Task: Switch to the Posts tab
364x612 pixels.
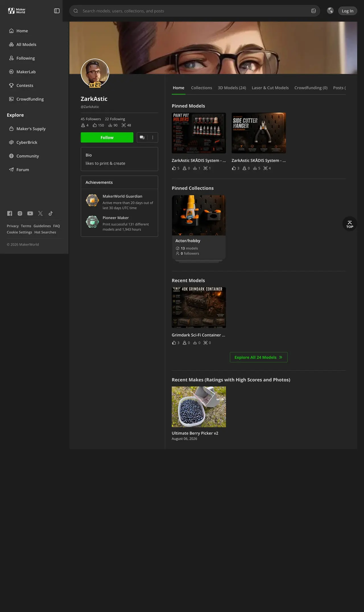Action: (x=340, y=88)
